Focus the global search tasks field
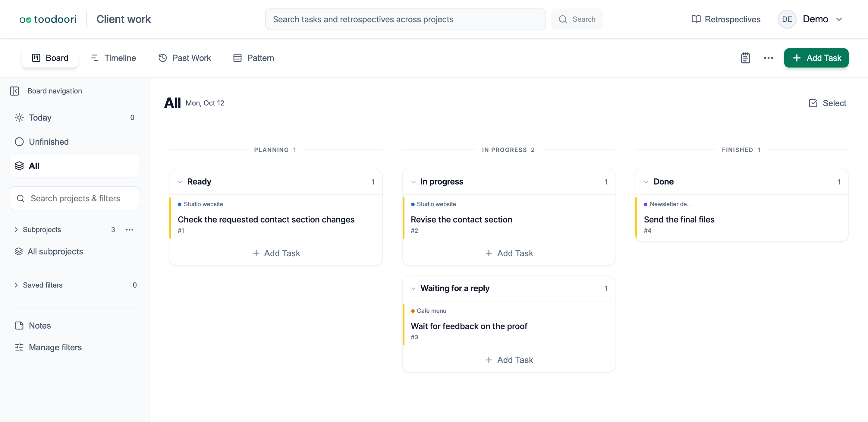868x422 pixels. click(x=405, y=19)
